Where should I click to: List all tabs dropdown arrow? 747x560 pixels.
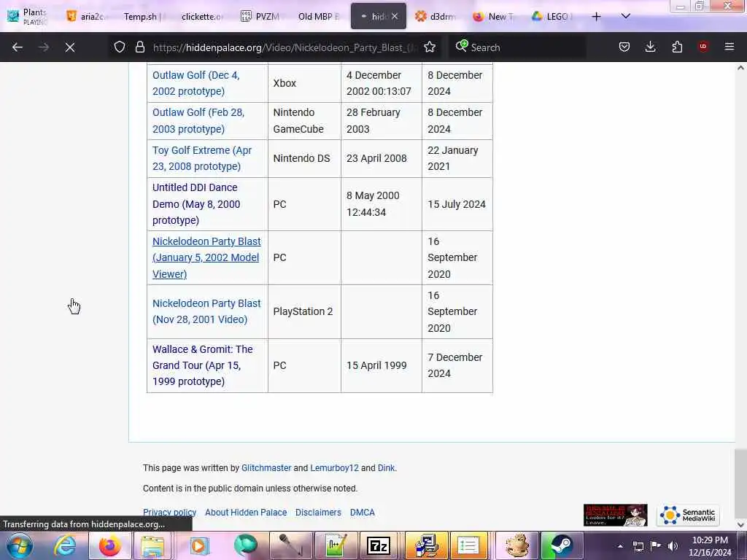tap(626, 17)
